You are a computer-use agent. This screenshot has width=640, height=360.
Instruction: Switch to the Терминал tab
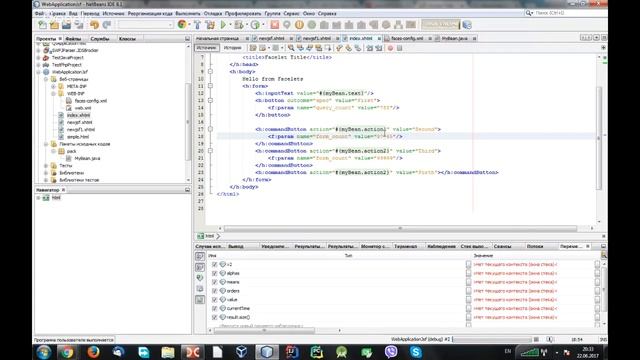pyautogui.click(x=406, y=247)
